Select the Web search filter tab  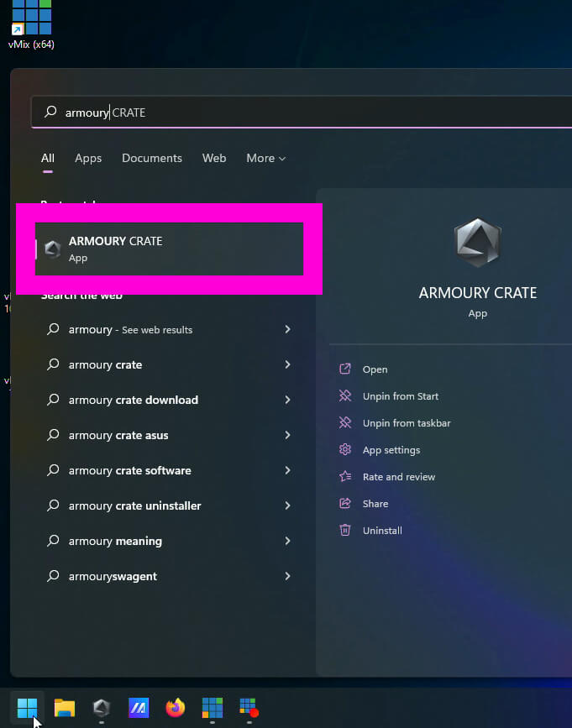[x=214, y=158]
